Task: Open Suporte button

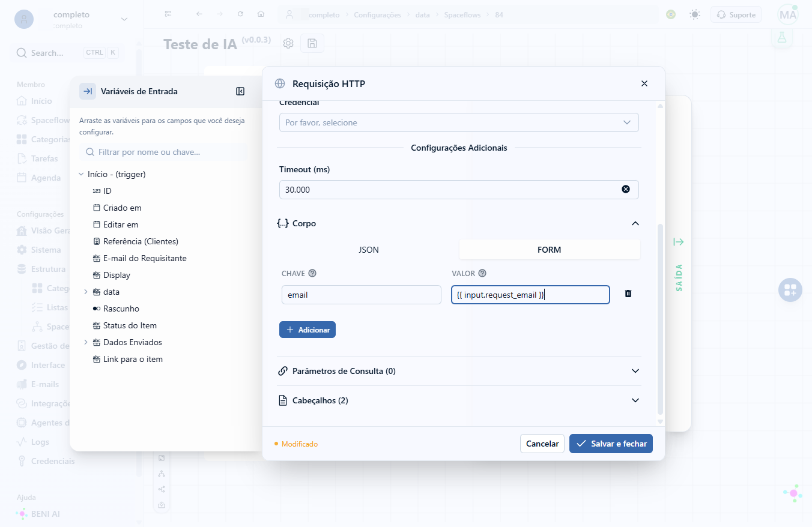Action: (x=736, y=14)
